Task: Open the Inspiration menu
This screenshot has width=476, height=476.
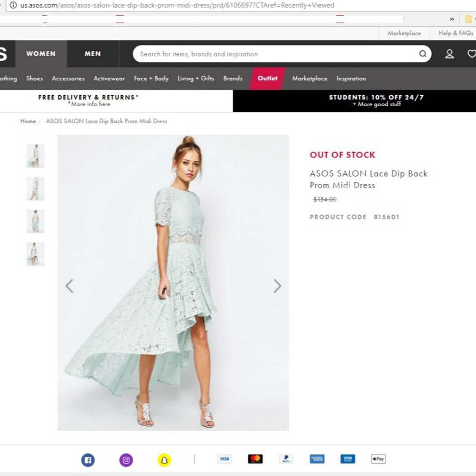Action: click(x=351, y=79)
